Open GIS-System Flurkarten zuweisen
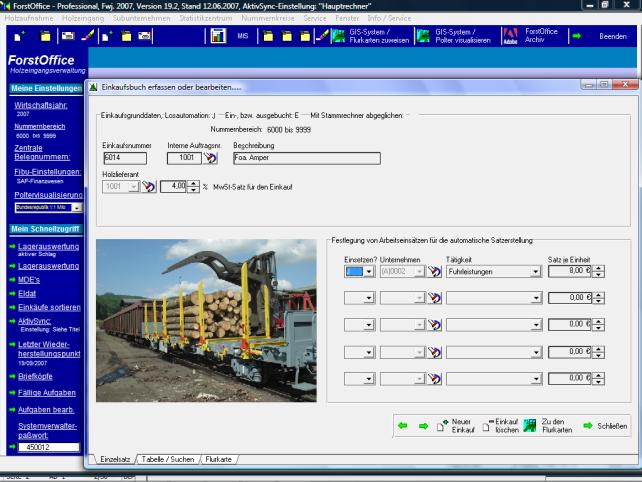Viewport: 642px width, 482px height. pos(371,36)
